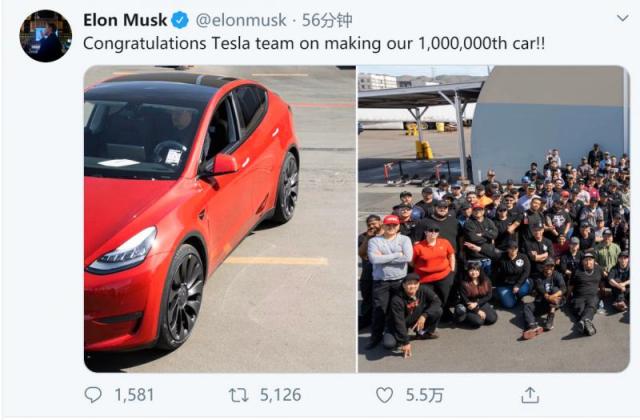Viewport: 640px width, 420px height.
Task: Click the reply speech bubble icon
Action: pyautogui.click(x=93, y=395)
